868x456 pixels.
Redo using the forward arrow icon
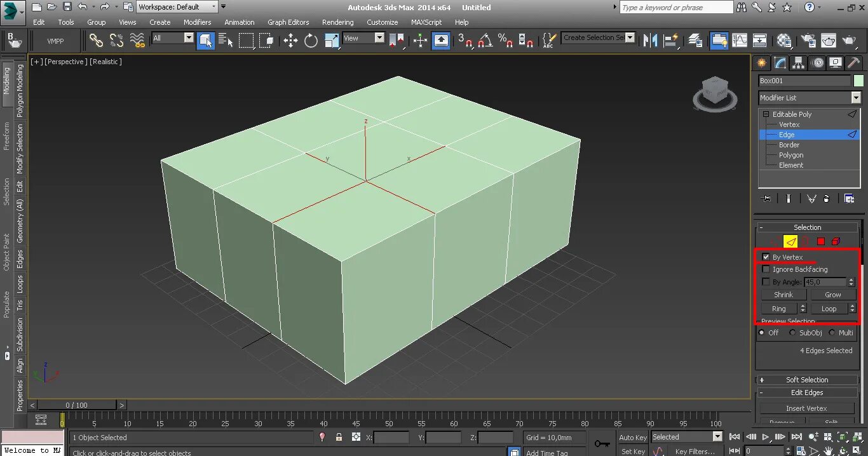106,7
